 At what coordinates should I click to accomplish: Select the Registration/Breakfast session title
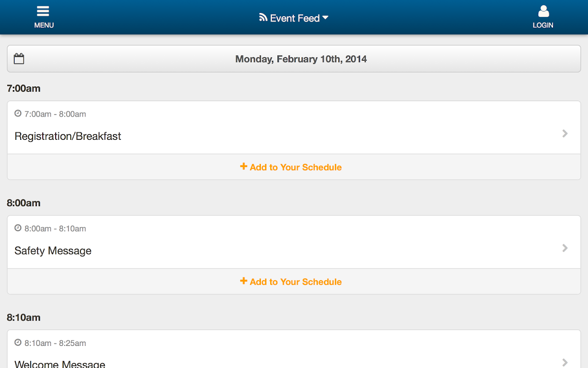[68, 136]
